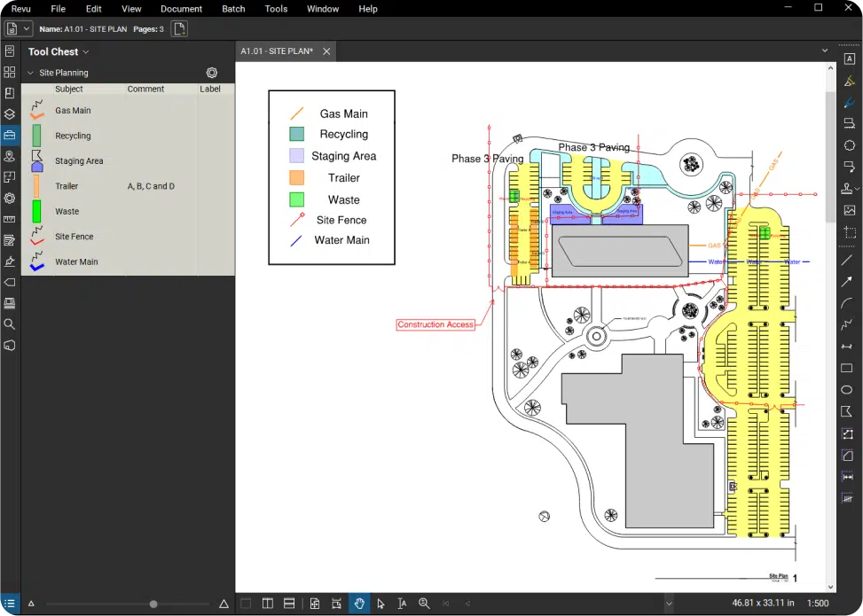The width and height of the screenshot is (863, 616).
Task: Open Site Planning tool set settings gear
Action: [x=212, y=73]
